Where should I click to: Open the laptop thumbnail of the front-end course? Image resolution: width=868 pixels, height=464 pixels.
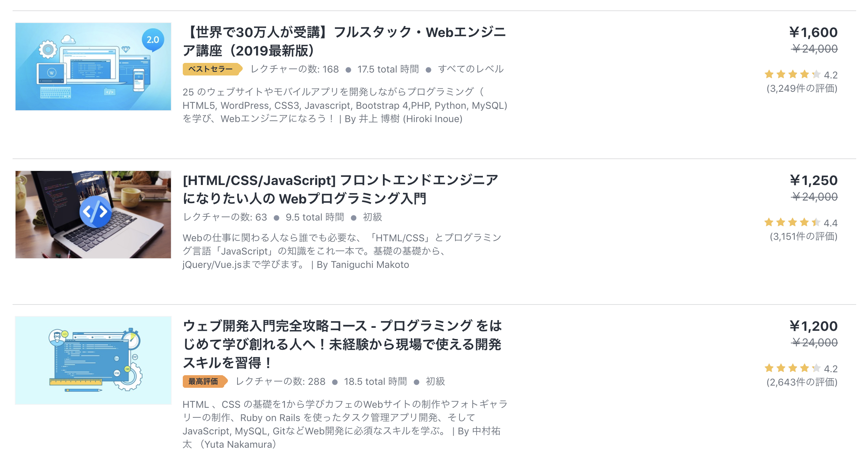click(x=93, y=215)
